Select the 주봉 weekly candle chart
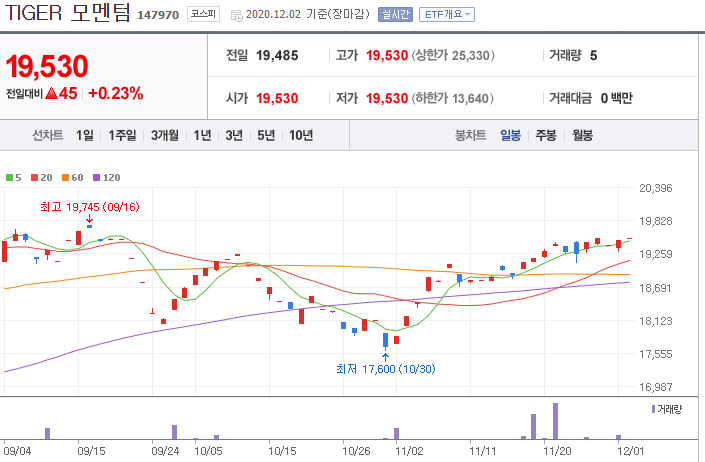This screenshot has width=705, height=462. (x=546, y=135)
